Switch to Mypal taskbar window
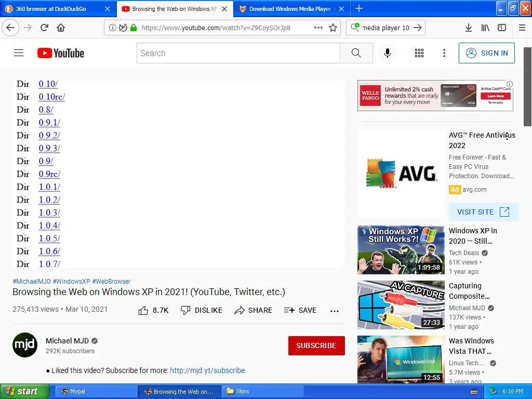The image size is (532, 399). point(95,392)
